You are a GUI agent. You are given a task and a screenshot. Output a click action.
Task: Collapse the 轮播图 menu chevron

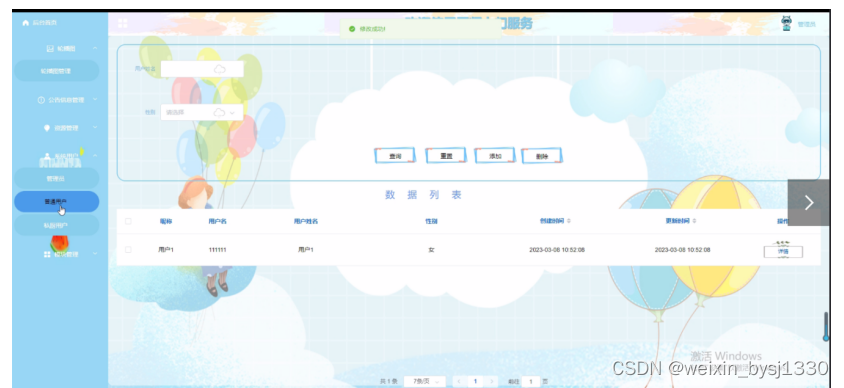coord(95,48)
